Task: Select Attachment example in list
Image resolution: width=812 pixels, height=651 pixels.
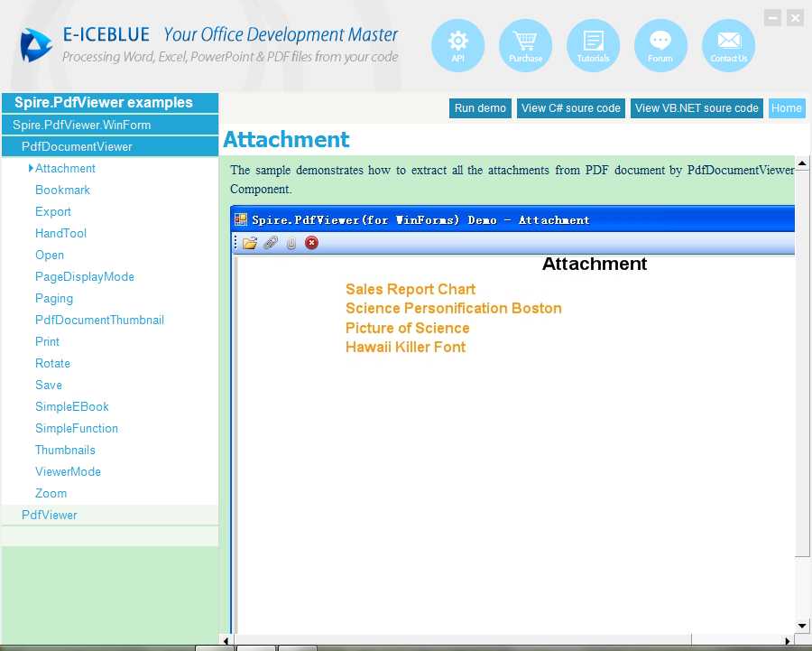Action: (x=65, y=169)
